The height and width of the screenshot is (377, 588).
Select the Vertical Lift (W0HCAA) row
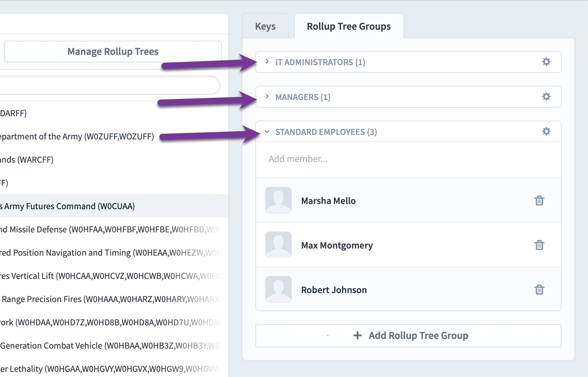point(114,276)
